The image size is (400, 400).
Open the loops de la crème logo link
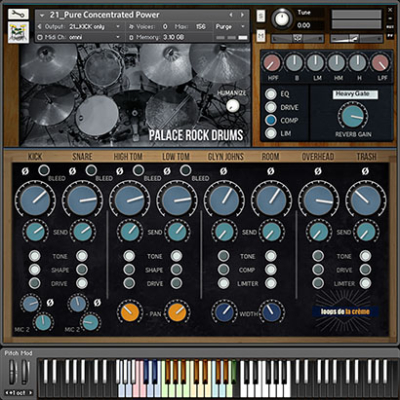click(345, 312)
